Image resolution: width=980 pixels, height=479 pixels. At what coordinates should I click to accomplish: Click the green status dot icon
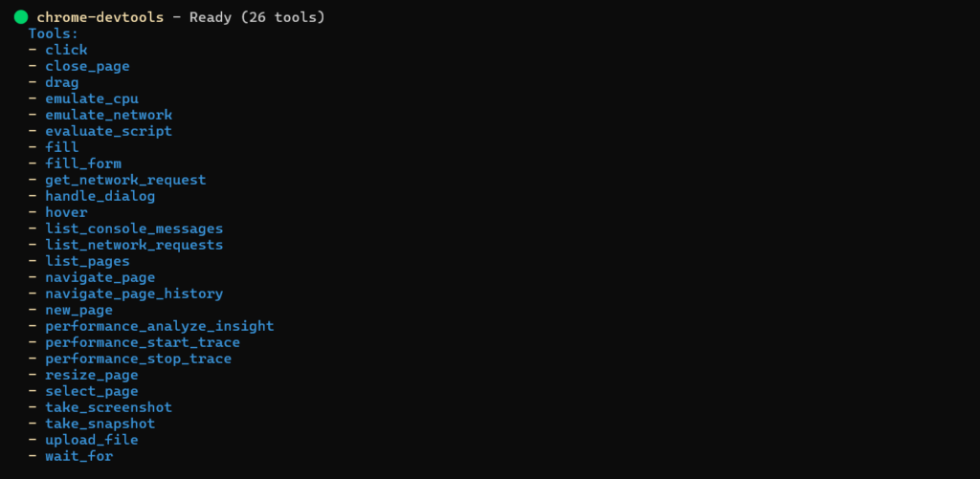[x=20, y=17]
